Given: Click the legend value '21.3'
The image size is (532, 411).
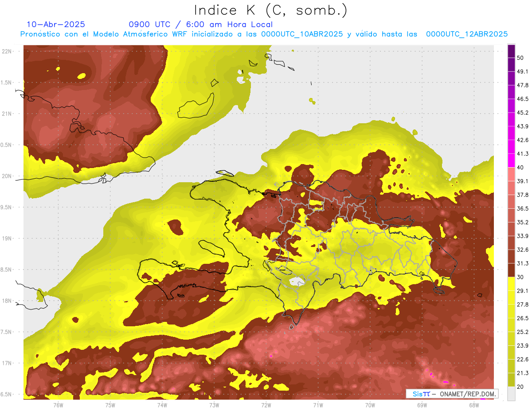Looking at the screenshot, I should tap(523, 373).
